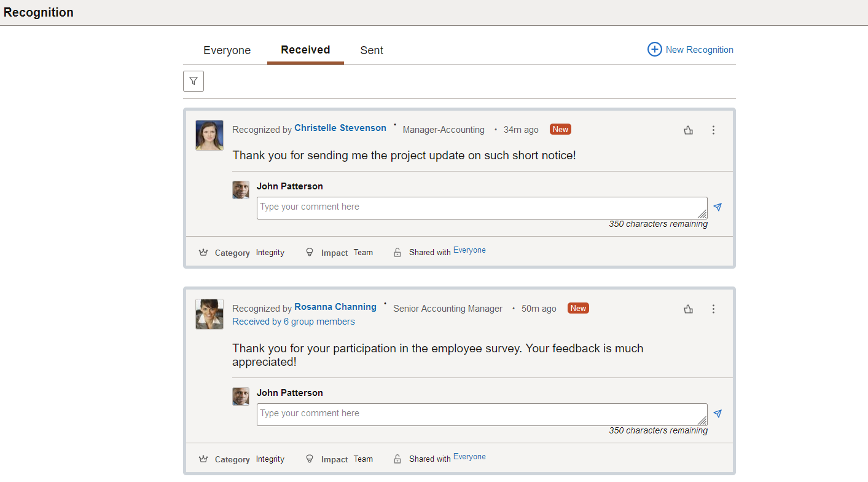Viewport: 868px width, 482px height.
Task: Open more actions menu on Rosanna's recognition
Action: (x=713, y=309)
